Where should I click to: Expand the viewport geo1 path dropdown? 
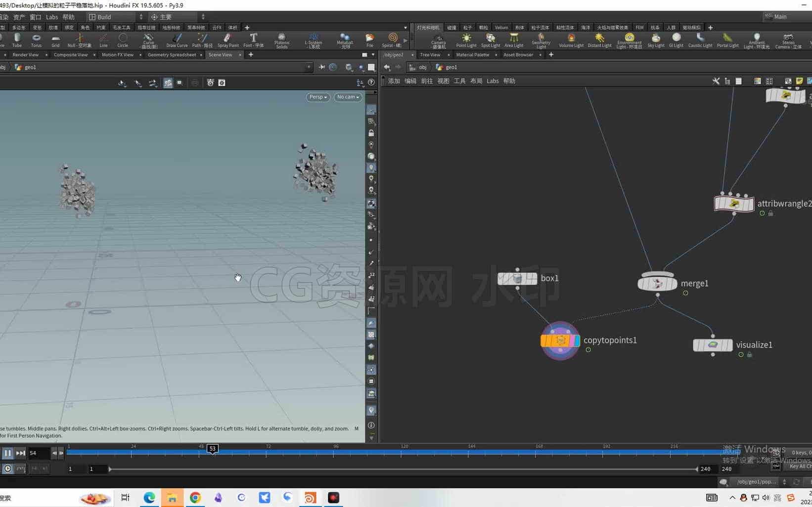pyautogui.click(x=309, y=67)
